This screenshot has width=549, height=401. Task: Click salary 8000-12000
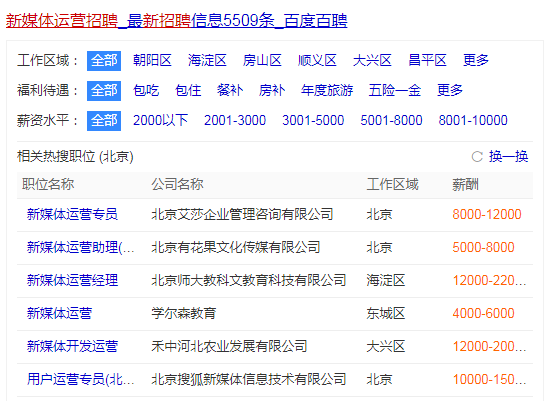pos(487,214)
